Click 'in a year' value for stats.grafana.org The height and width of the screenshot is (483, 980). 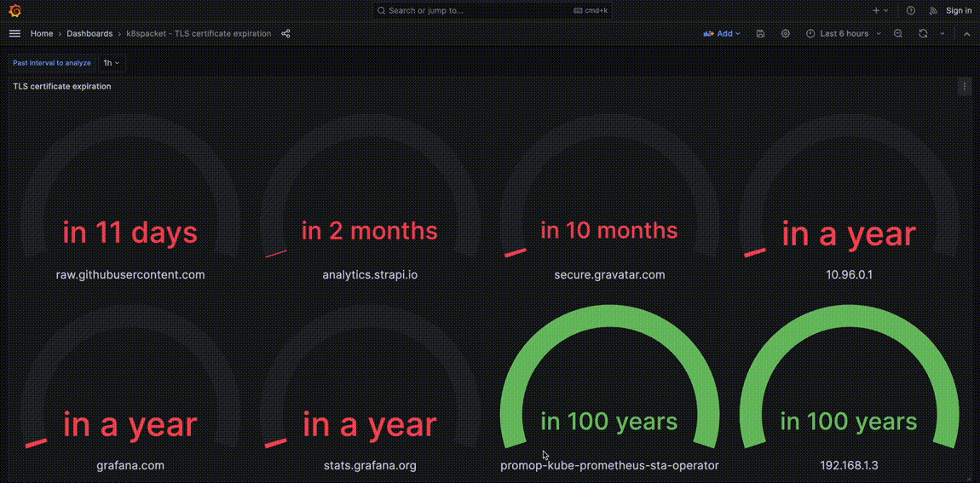pos(370,426)
